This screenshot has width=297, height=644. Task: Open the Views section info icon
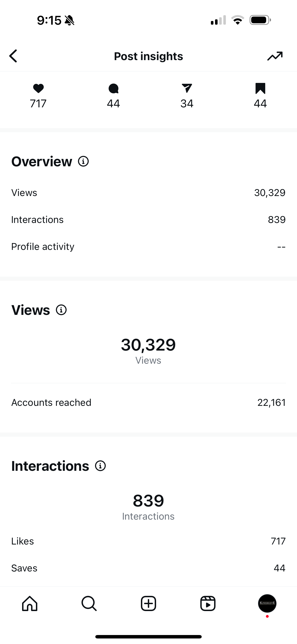(x=61, y=310)
